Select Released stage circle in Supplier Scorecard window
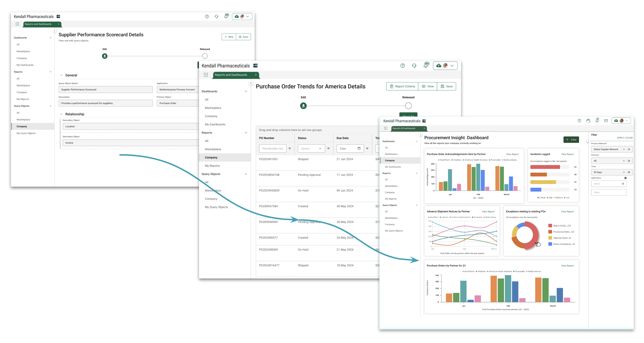 coord(205,56)
